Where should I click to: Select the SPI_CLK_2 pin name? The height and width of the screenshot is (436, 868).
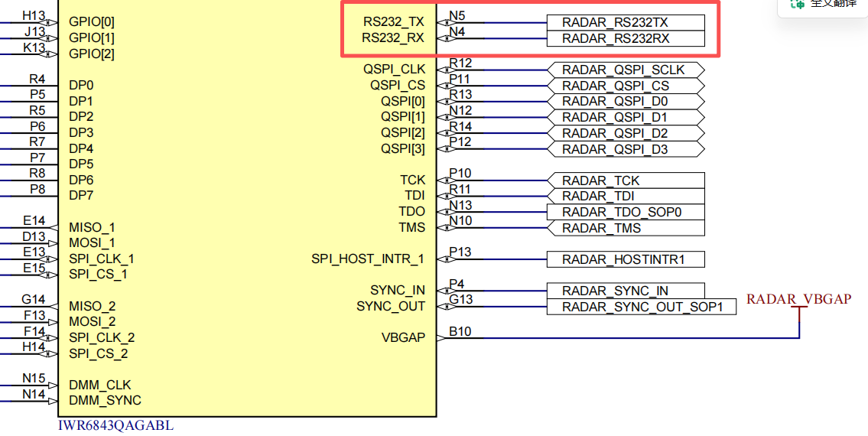[102, 337]
